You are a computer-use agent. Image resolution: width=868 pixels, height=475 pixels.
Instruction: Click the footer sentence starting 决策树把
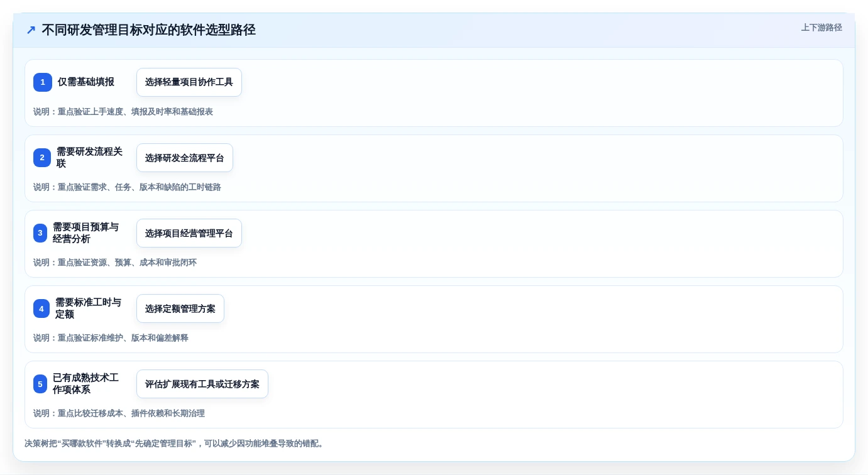[175, 444]
